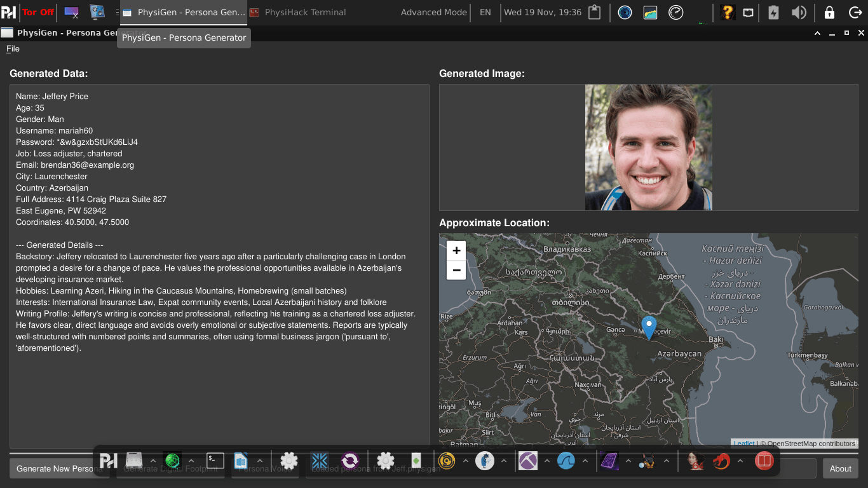Expand arrow right of red dragon dock icon
The width and height of the screenshot is (868, 488).
click(x=740, y=461)
